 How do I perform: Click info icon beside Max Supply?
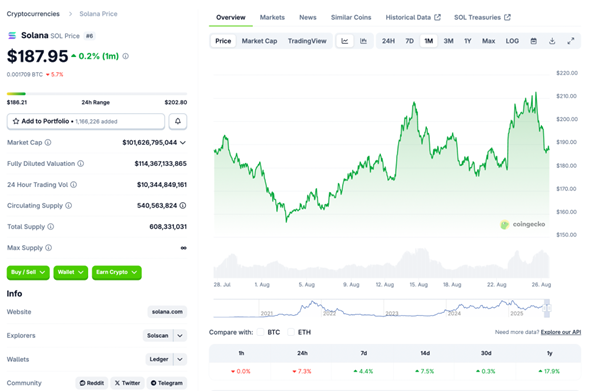click(48, 248)
